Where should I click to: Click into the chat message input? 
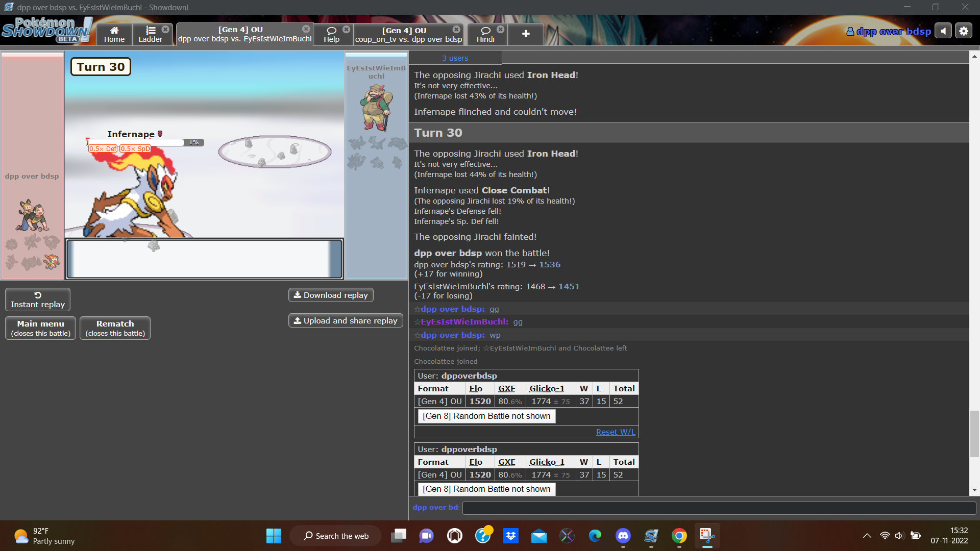719,508
